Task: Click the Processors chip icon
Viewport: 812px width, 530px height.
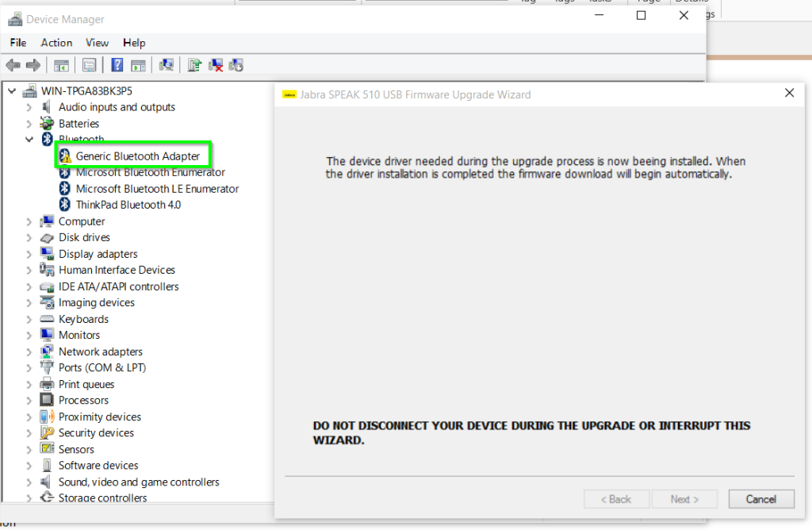Action: (x=47, y=400)
